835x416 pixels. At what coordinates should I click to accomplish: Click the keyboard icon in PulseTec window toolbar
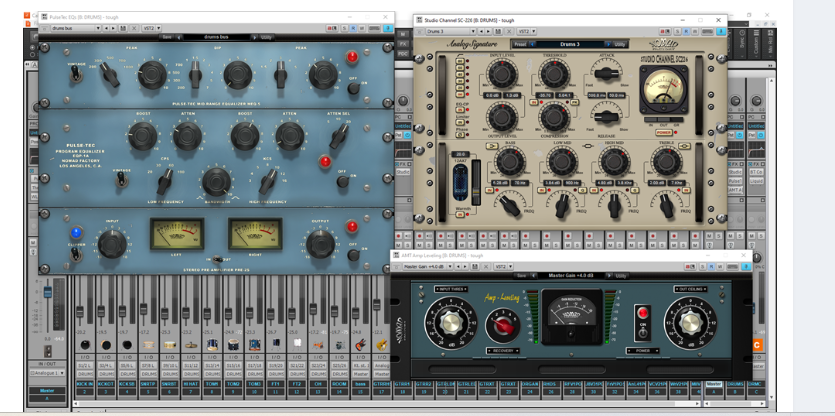pos(374,28)
